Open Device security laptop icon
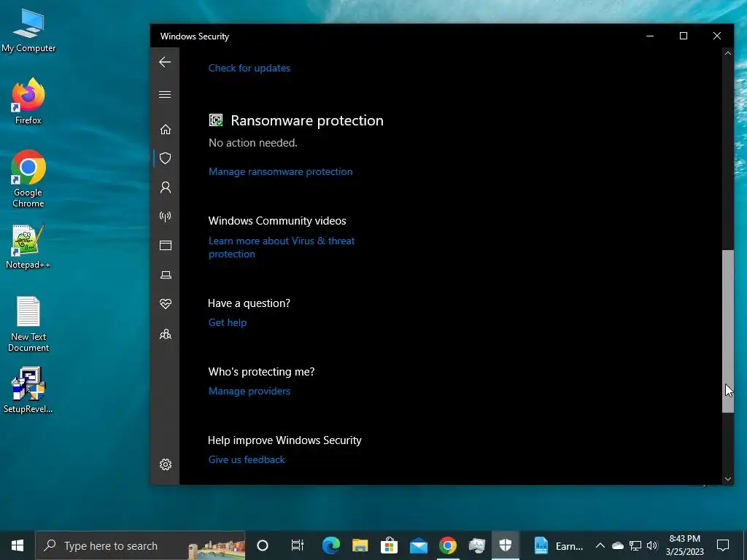Viewport: 747px width, 560px height. (x=166, y=275)
